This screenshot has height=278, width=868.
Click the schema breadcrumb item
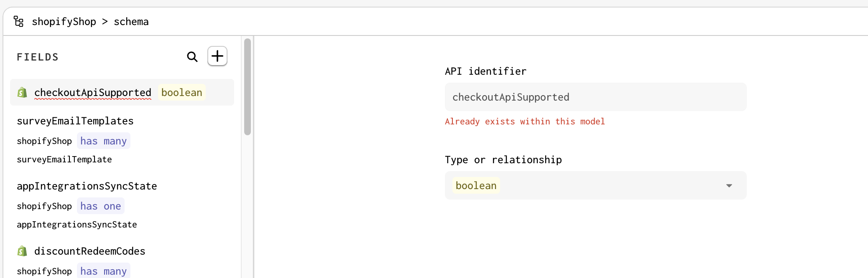131,21
